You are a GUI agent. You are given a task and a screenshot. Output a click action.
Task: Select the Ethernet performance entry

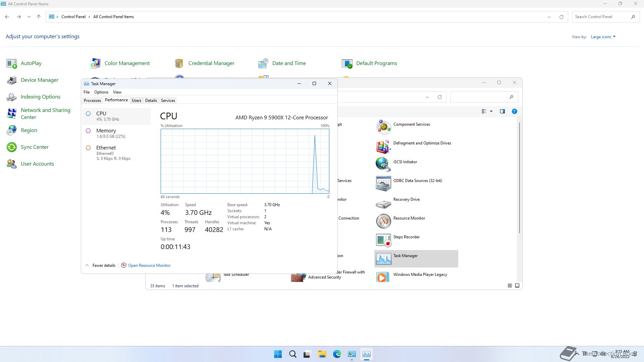(x=116, y=153)
